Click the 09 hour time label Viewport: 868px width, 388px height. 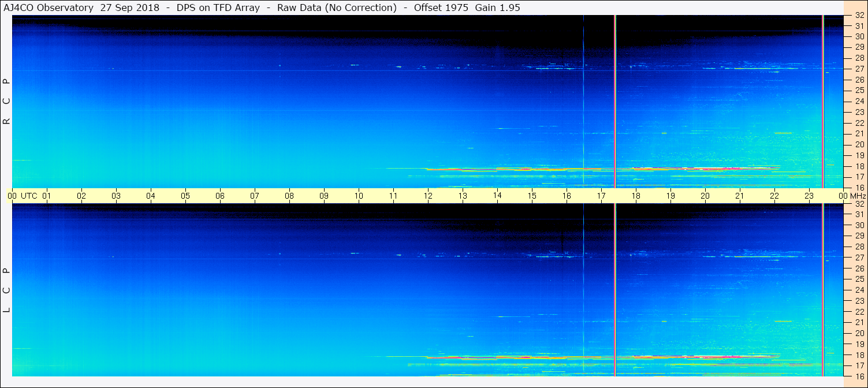click(324, 196)
